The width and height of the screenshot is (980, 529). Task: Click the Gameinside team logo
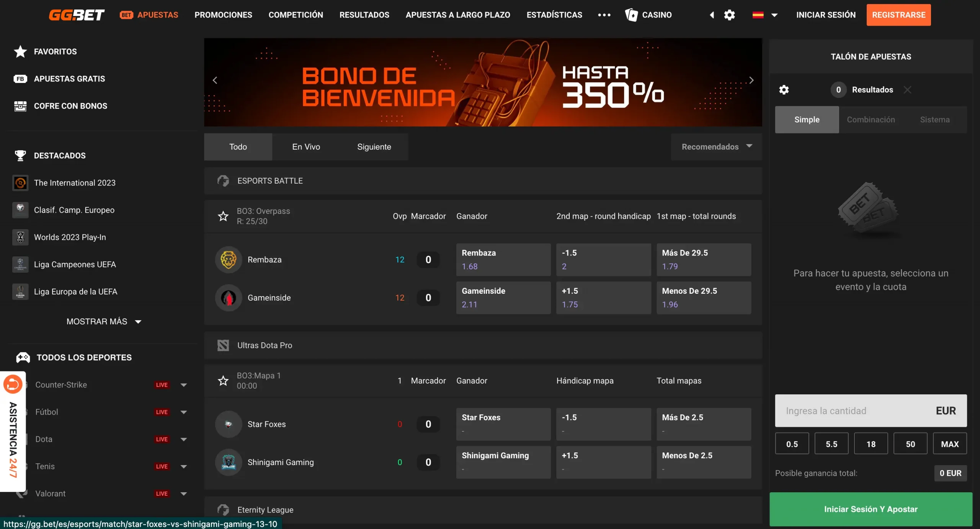click(229, 298)
